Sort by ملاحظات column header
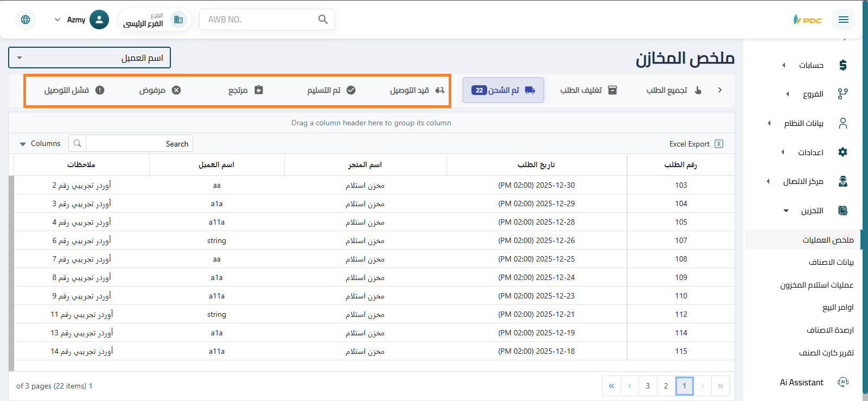 click(x=81, y=164)
